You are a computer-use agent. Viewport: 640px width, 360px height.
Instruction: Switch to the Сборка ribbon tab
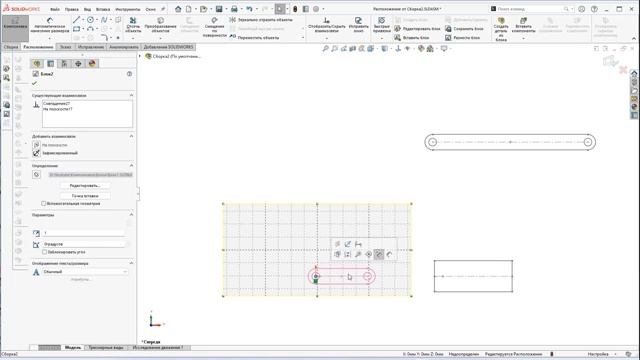coord(11,47)
